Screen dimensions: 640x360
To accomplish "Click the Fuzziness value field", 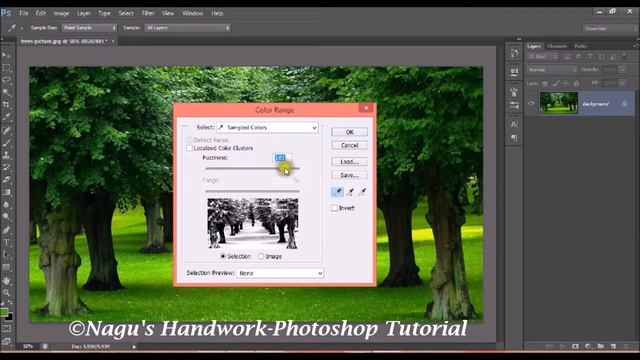I will point(282,158).
